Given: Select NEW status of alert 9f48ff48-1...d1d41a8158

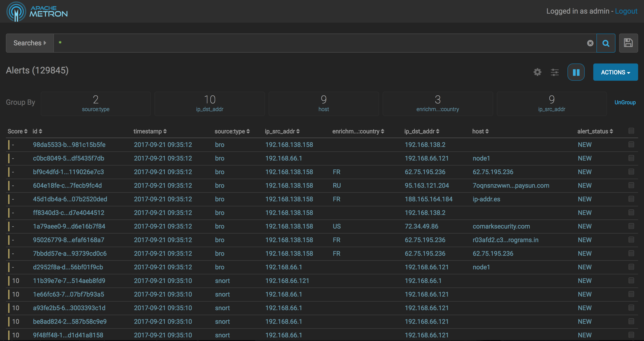Looking at the screenshot, I should [584, 335].
